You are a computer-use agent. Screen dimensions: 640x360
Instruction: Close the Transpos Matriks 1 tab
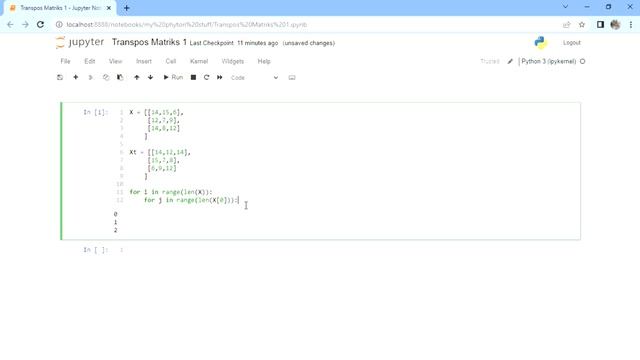point(109,8)
